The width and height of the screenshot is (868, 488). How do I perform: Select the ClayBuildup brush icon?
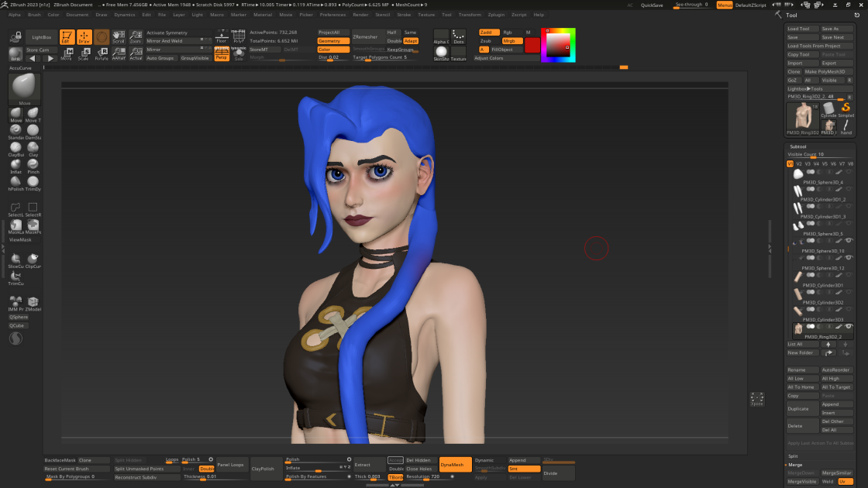click(x=15, y=148)
